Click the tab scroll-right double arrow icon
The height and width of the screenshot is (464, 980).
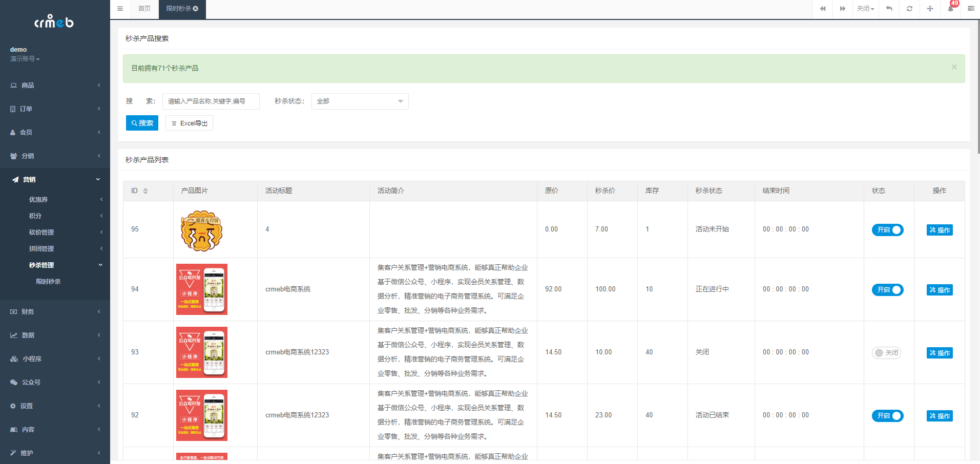point(843,9)
